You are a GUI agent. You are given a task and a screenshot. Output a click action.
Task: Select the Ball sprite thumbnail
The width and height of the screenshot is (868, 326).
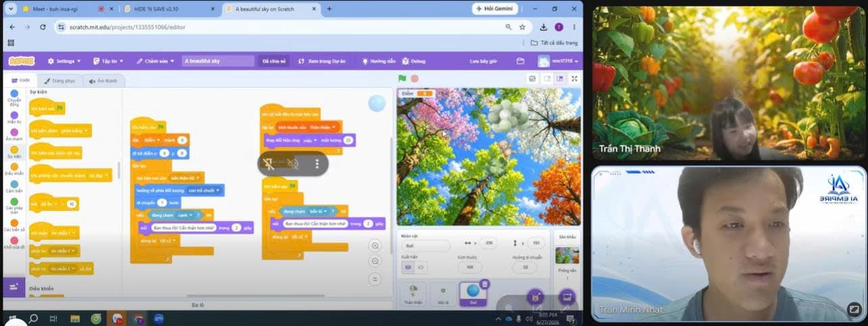pos(473,294)
